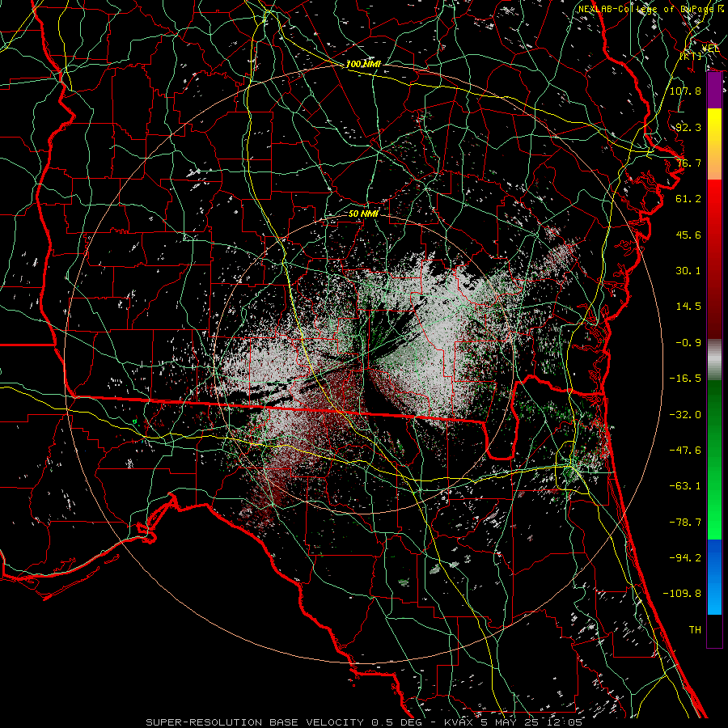The image size is (728, 728).
Task: Click the -94.2 velocity scale value
Action: tap(685, 557)
